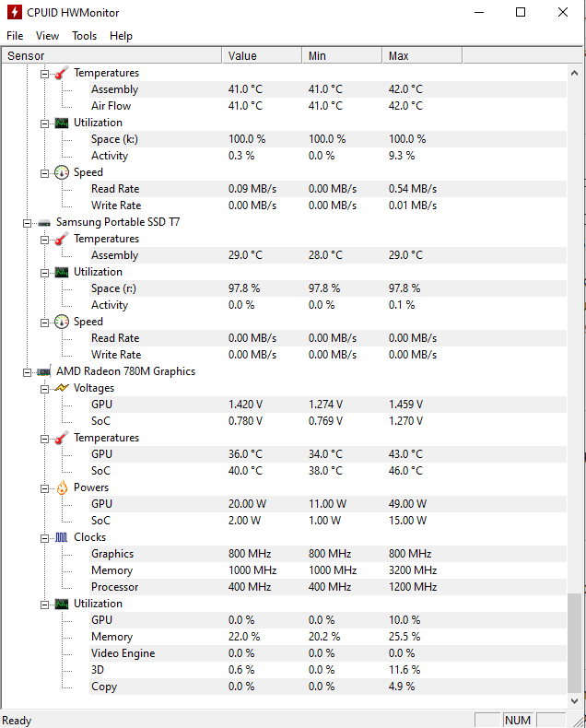Image resolution: width=586 pixels, height=728 pixels.
Task: Click the CPUID HWMonitor title bar logo
Action: tap(15, 12)
